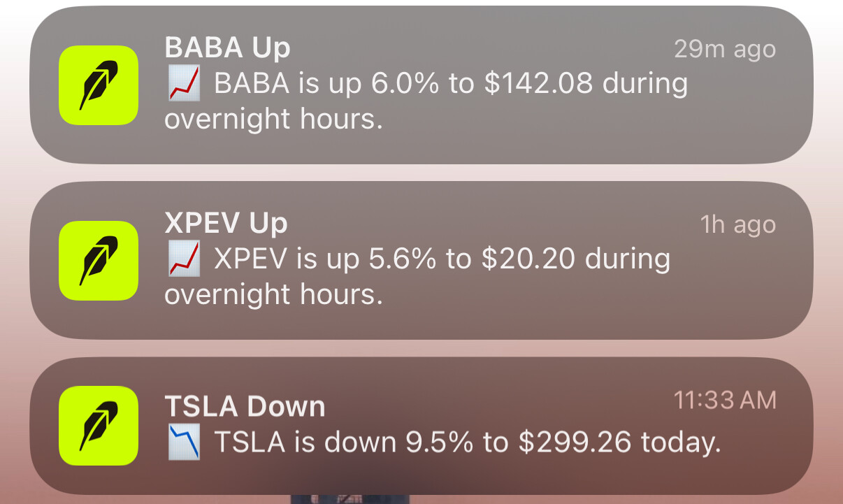The height and width of the screenshot is (504, 843).
Task: Tap "overnight hours." text in the BABA notification
Action: tap(273, 120)
